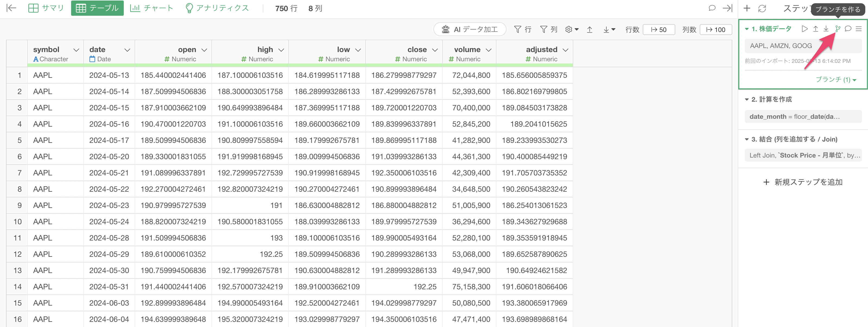Collapse the left panel with arrow icon

tap(11, 8)
